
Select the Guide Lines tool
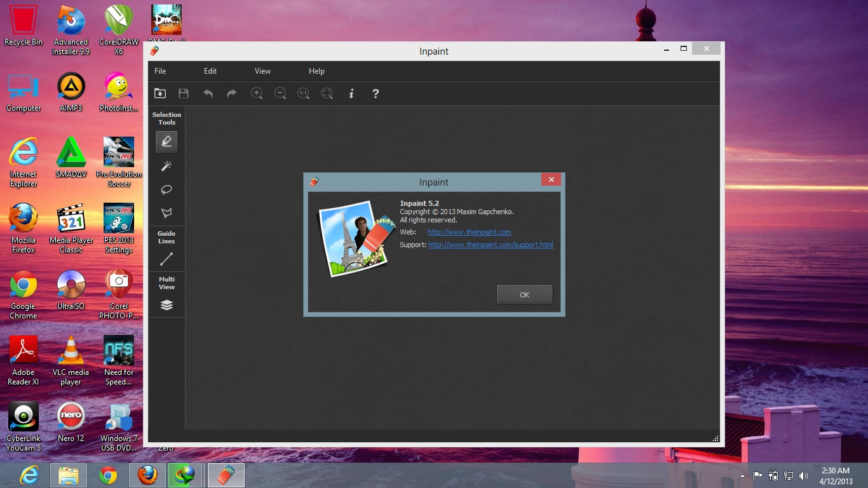(x=166, y=259)
